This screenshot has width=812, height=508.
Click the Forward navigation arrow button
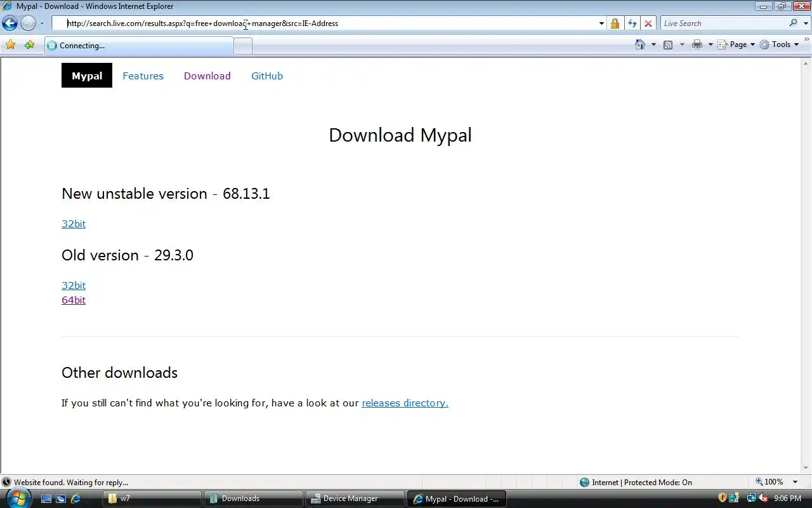pos(28,23)
